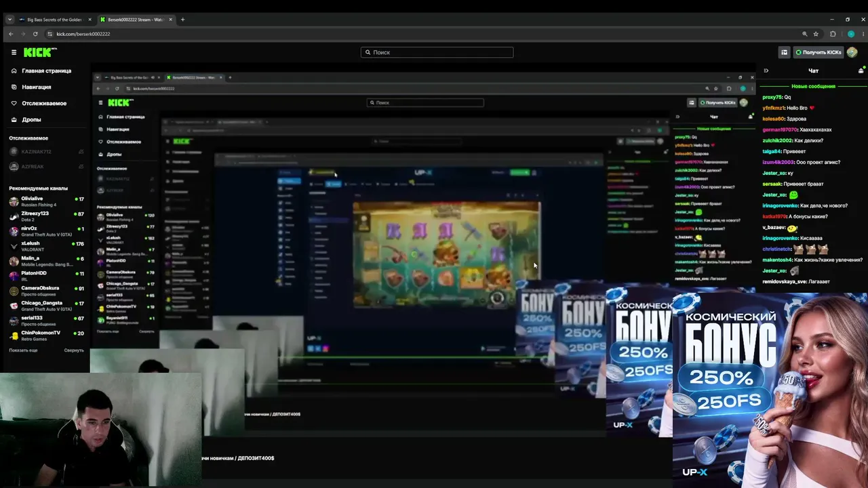Click the address bar URL kick.com/berserk0002222

[83, 34]
